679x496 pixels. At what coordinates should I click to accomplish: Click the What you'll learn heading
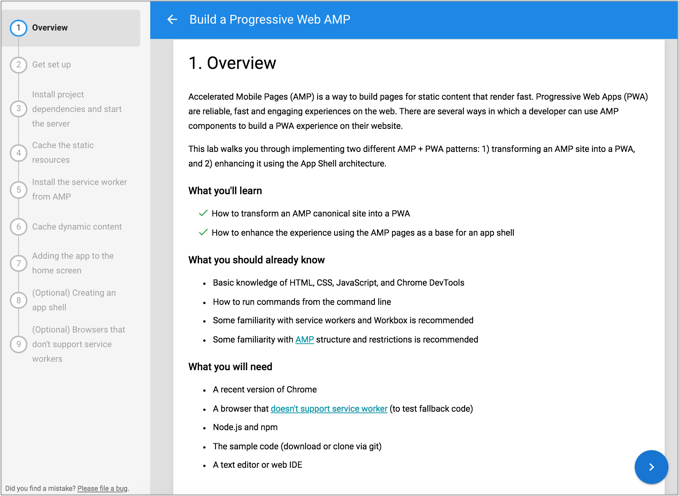[225, 191]
